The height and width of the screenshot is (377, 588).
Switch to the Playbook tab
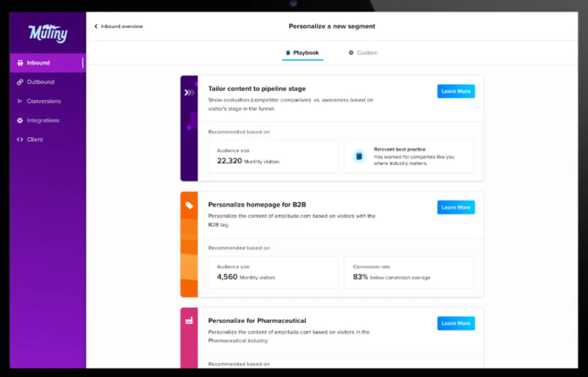[x=302, y=52]
